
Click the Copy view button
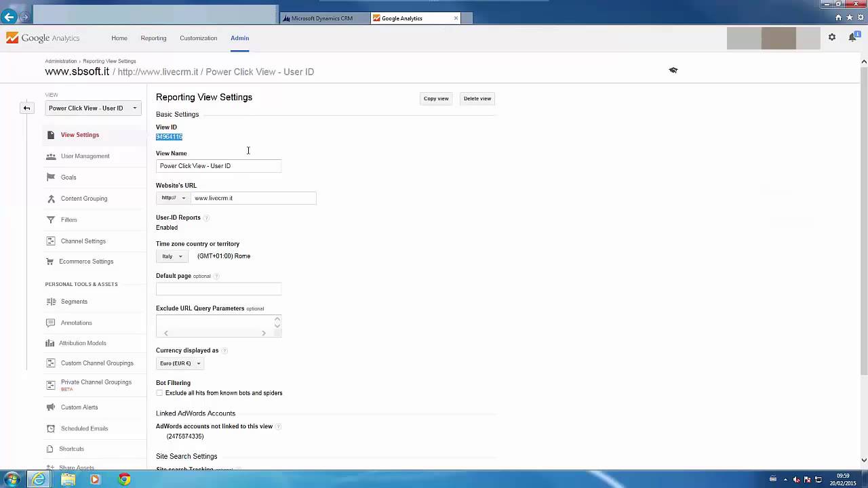click(436, 98)
